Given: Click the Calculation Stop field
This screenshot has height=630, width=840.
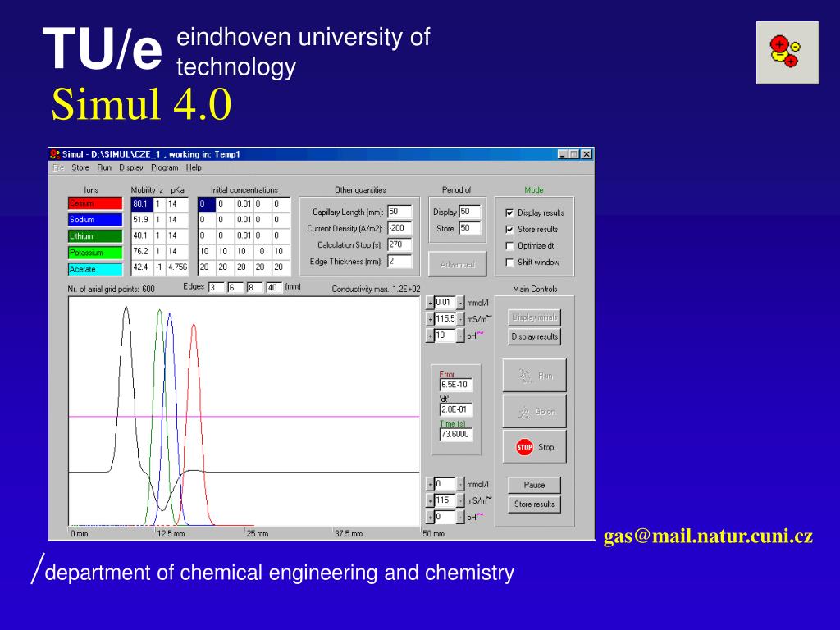Looking at the screenshot, I should pos(399,244).
